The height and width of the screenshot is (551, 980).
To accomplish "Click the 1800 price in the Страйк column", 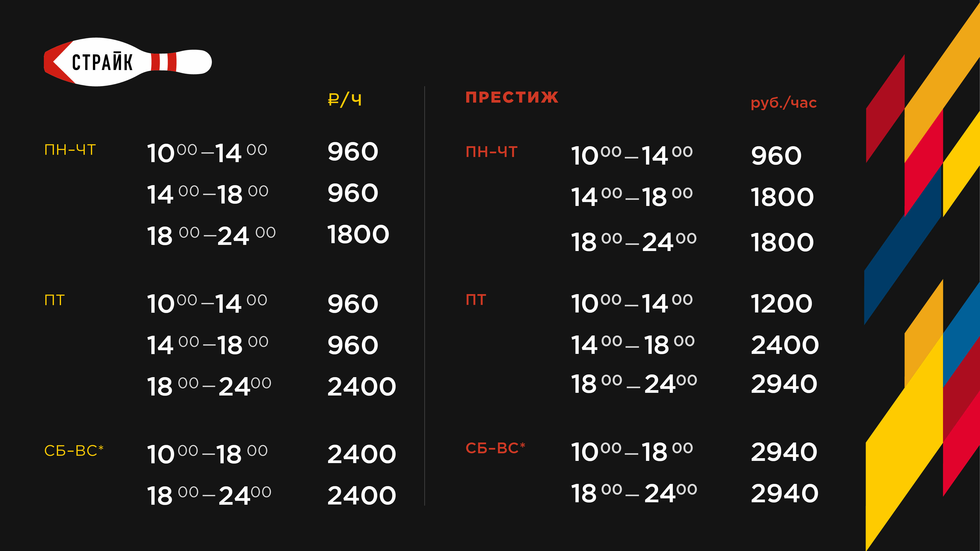I will click(358, 234).
